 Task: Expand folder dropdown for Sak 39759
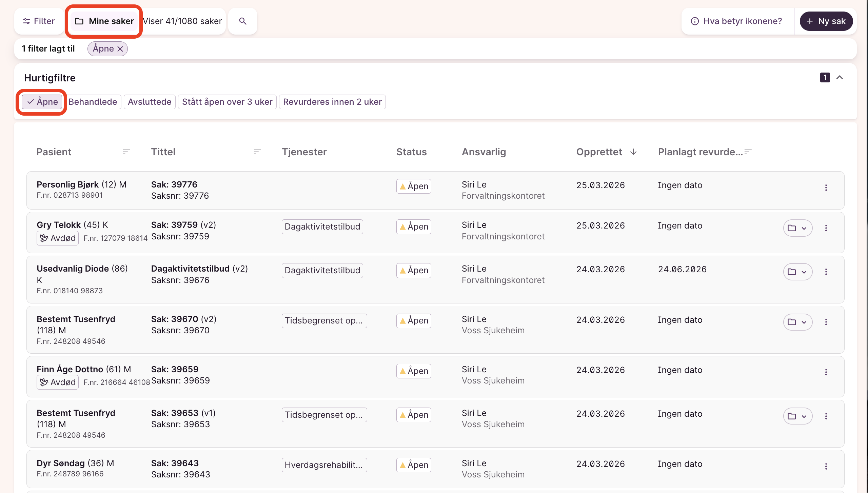click(x=797, y=228)
